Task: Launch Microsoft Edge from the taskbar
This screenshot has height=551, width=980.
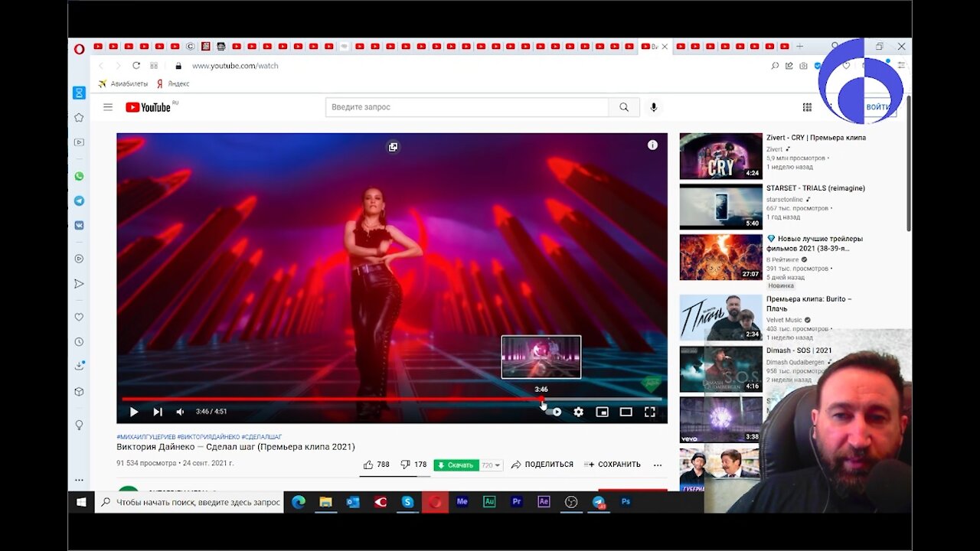Action: click(299, 502)
